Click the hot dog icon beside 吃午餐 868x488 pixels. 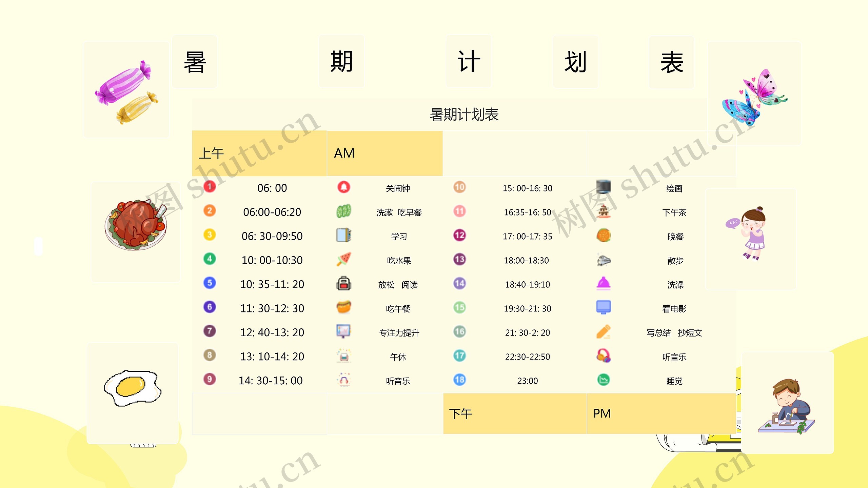[344, 307]
